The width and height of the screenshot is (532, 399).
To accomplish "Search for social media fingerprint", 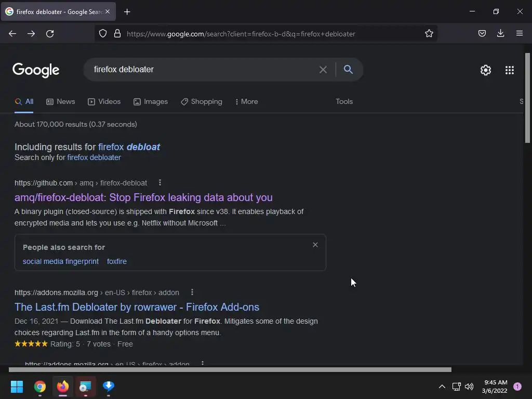I will point(61,261).
